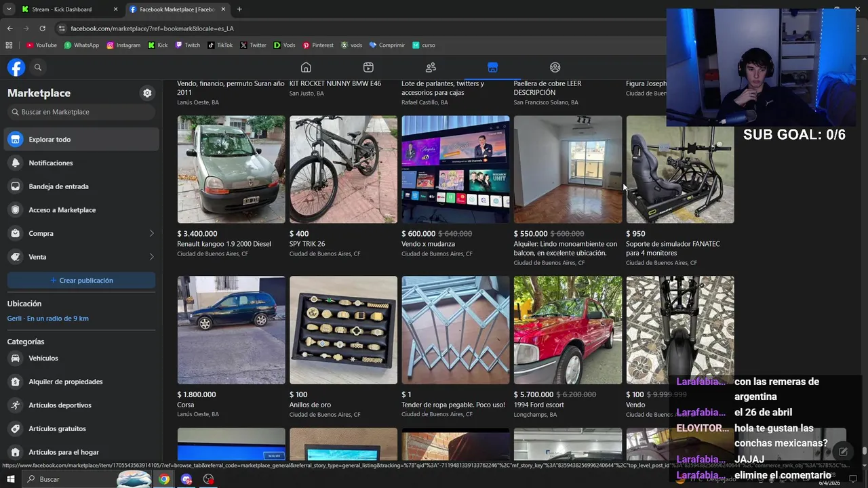Open the Twitch bookmark
This screenshot has height=488, width=868.
[x=188, y=45]
